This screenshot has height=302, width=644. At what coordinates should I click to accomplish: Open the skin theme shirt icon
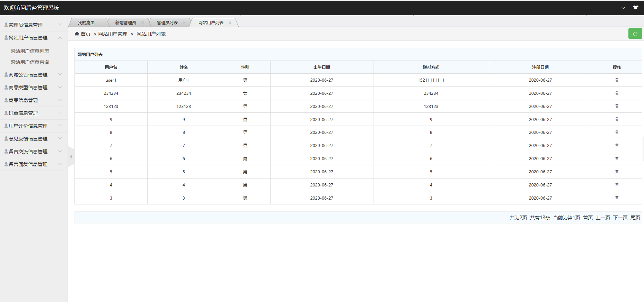(635, 8)
